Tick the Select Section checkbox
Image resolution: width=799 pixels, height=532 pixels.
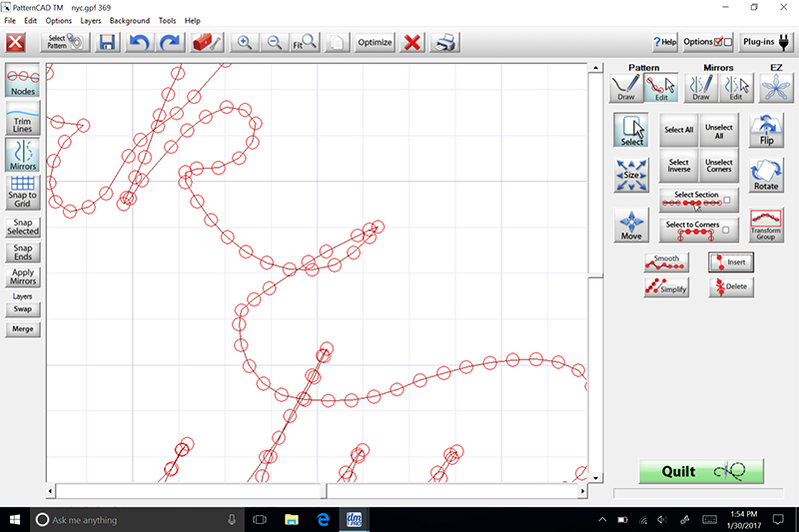[727, 201]
